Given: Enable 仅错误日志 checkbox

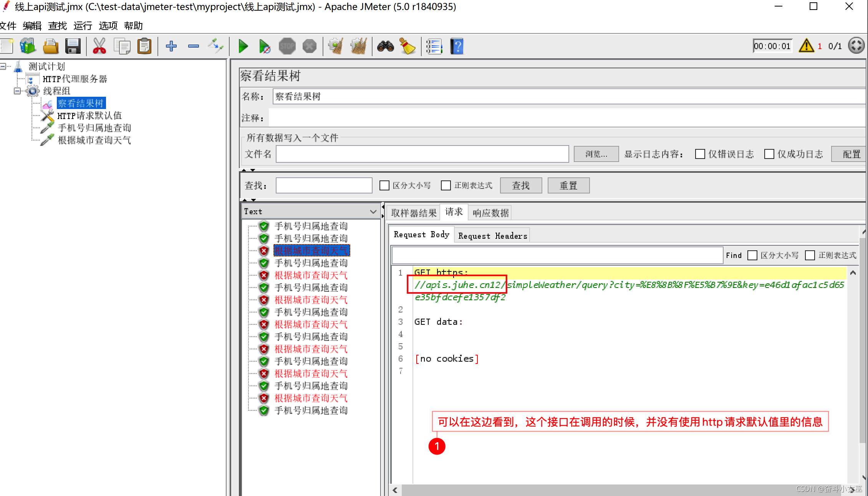Looking at the screenshot, I should [700, 154].
